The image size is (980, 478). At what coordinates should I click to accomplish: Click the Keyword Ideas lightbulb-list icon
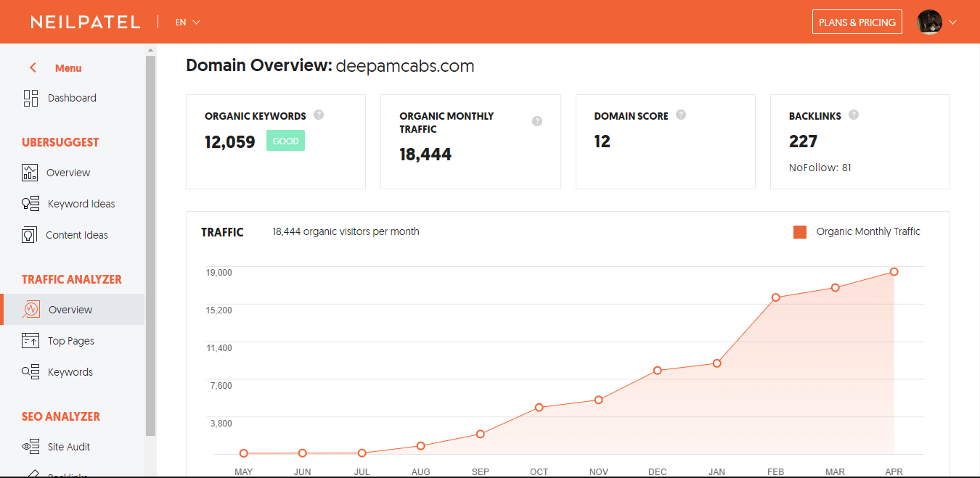pos(30,204)
